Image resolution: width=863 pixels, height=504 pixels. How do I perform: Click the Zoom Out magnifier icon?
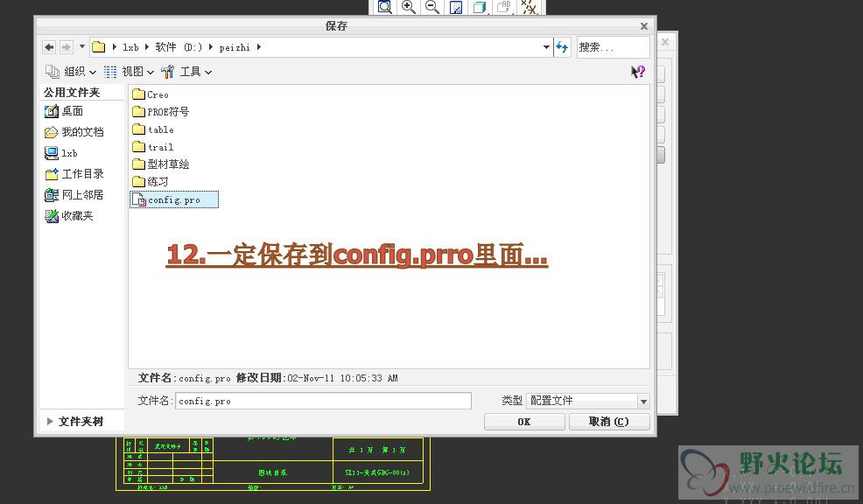tap(432, 7)
